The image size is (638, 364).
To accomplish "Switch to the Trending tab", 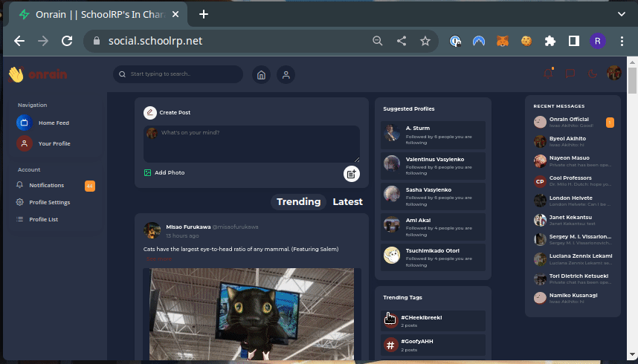I will (x=299, y=202).
